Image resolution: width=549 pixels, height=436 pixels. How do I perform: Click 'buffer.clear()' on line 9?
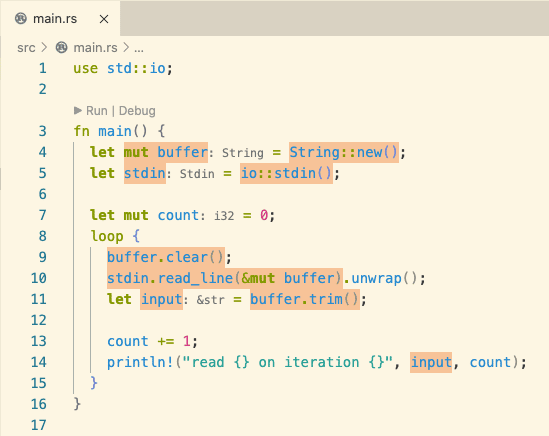point(166,257)
